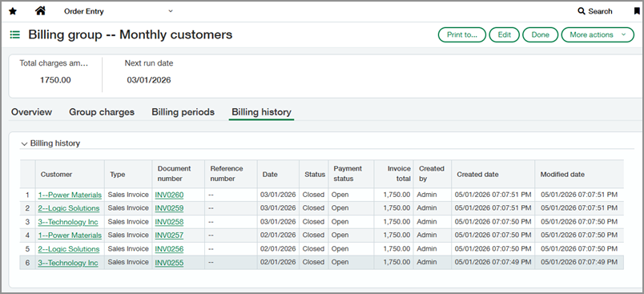Switch to the Group charges tab
The image size is (644, 294).
pos(102,112)
